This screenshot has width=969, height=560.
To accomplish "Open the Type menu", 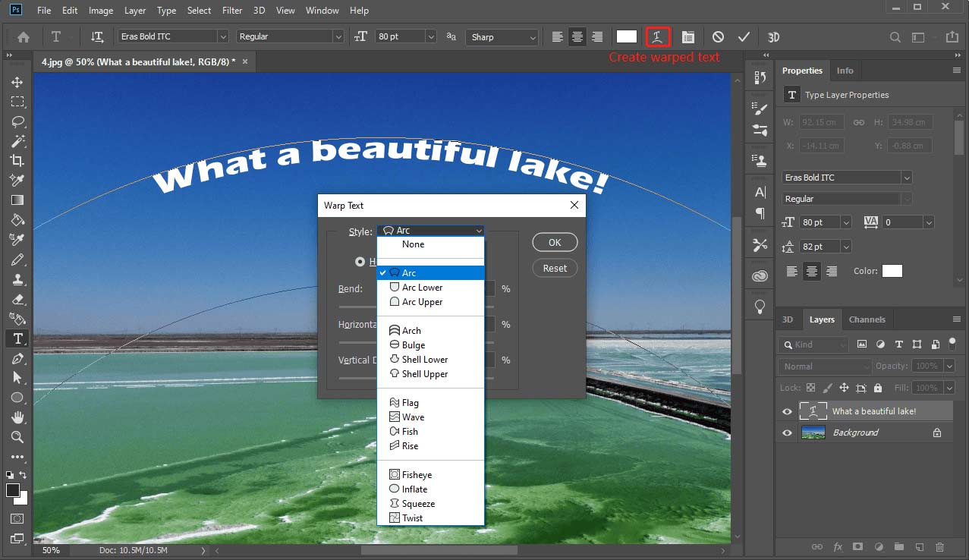I will 165,10.
